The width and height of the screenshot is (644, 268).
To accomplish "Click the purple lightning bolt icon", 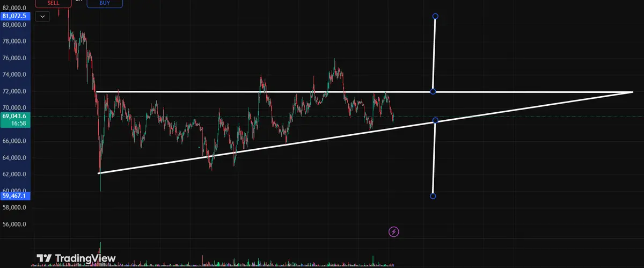I will pos(394,232).
